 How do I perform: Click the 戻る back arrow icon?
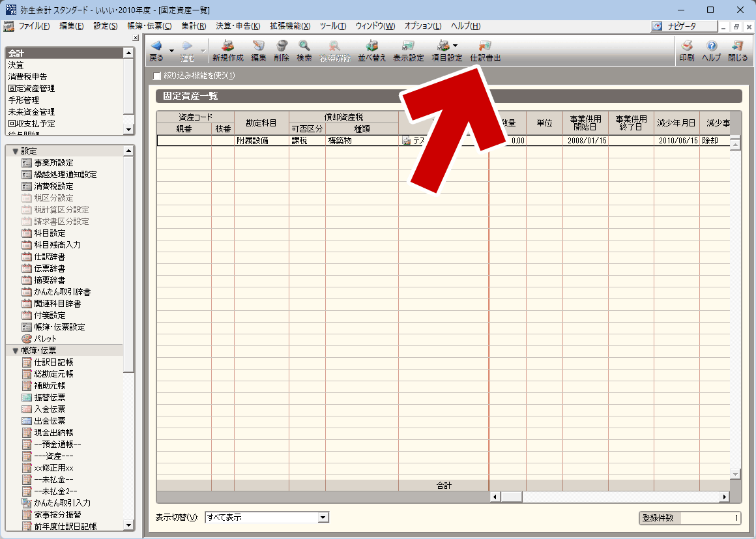click(156, 47)
